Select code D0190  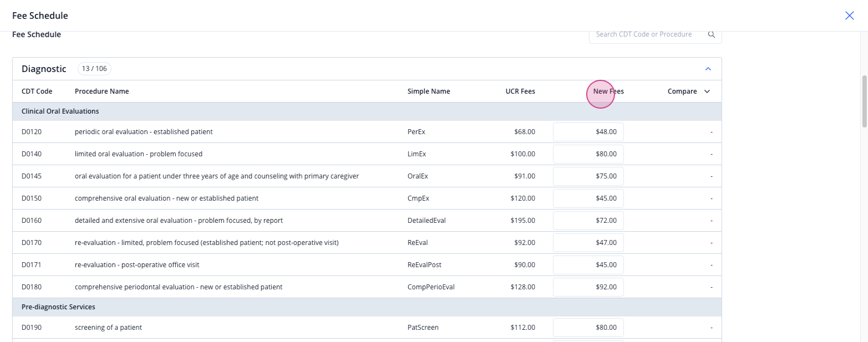[32, 328]
